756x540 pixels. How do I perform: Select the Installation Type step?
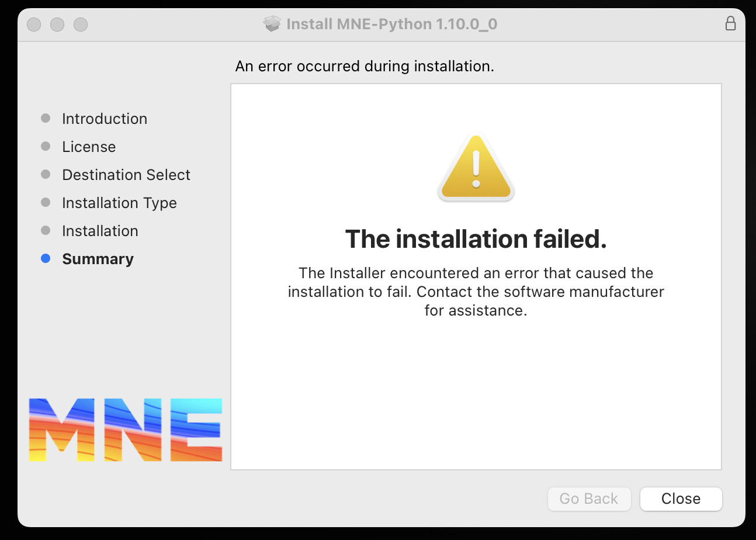(119, 203)
